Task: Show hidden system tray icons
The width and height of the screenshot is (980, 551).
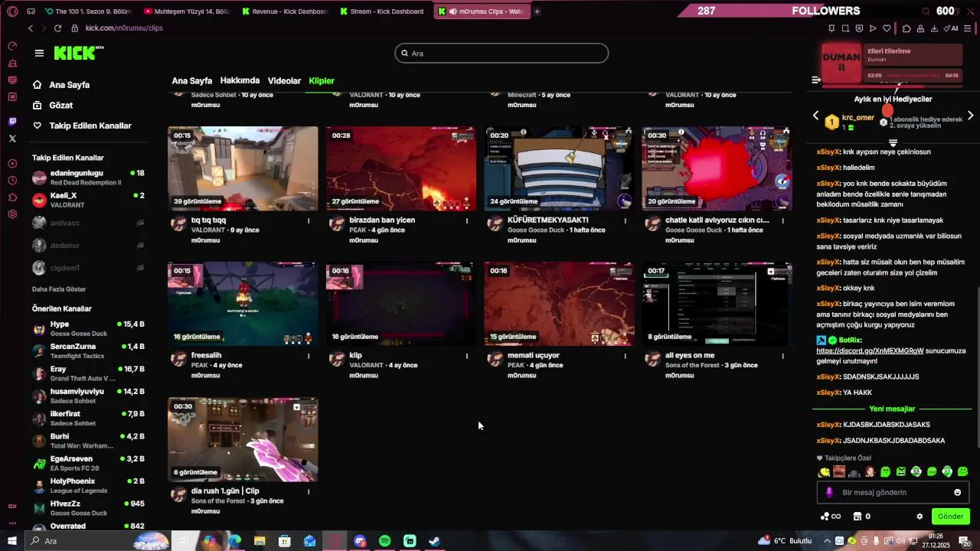Action: [827, 541]
